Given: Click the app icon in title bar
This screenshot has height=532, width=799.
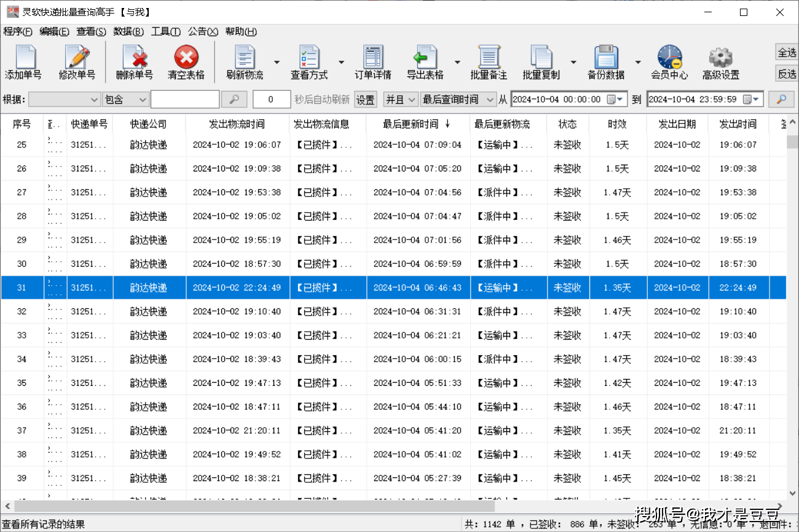Looking at the screenshot, I should click(x=12, y=12).
